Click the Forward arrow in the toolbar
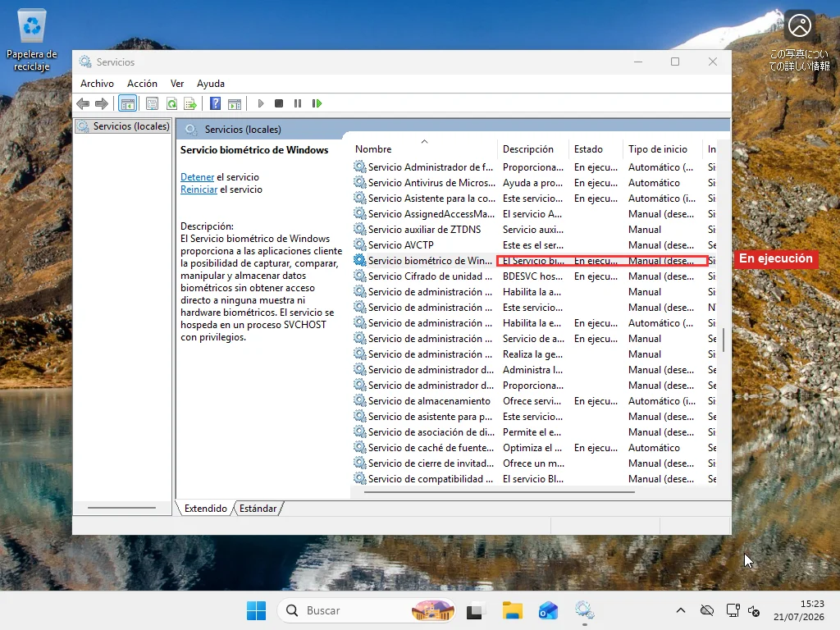Screen dimensions: 840x630 pyautogui.click(x=101, y=103)
